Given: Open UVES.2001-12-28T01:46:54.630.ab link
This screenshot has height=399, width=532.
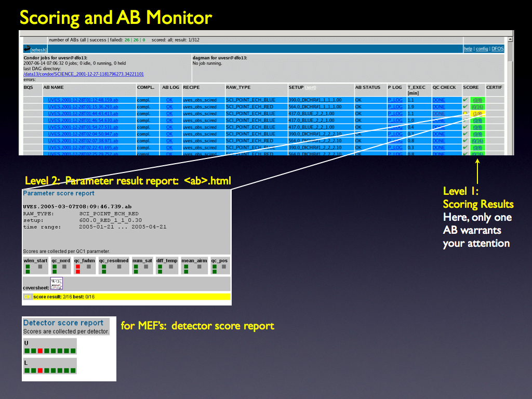Looking at the screenshot, I should 83,121.
